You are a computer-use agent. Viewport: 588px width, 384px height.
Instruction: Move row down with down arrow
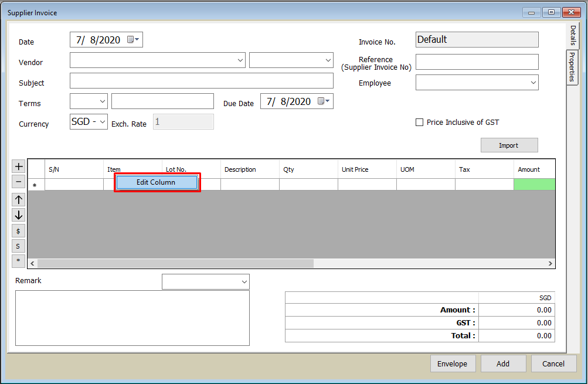point(18,215)
